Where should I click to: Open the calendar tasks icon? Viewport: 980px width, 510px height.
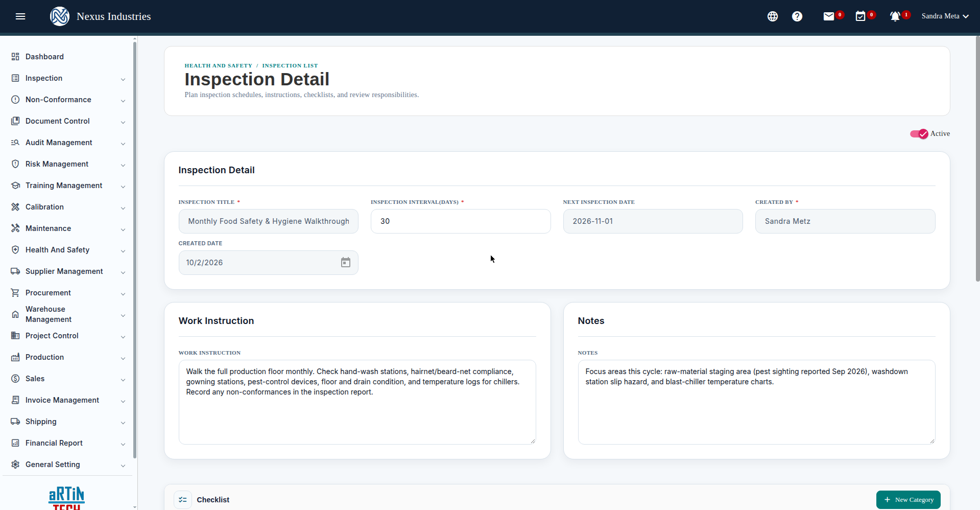(861, 16)
